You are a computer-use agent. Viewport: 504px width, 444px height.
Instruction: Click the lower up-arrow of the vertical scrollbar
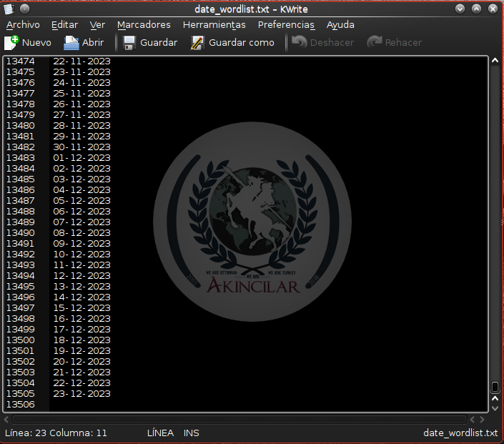coord(495,399)
